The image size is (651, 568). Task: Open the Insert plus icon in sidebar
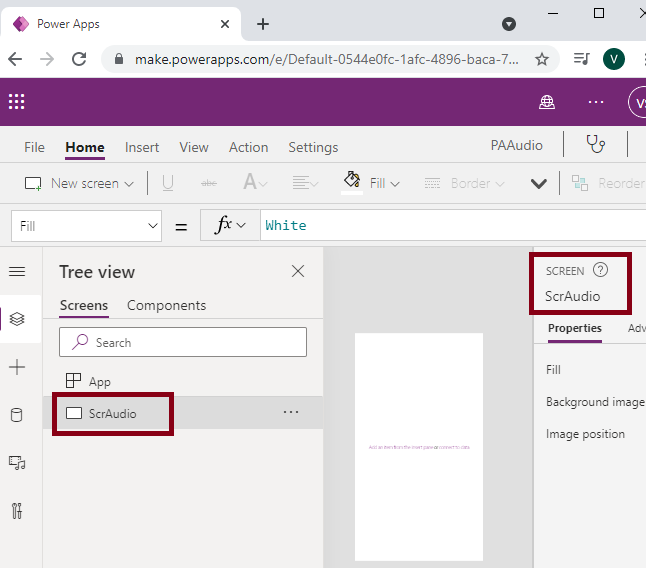coord(17,367)
